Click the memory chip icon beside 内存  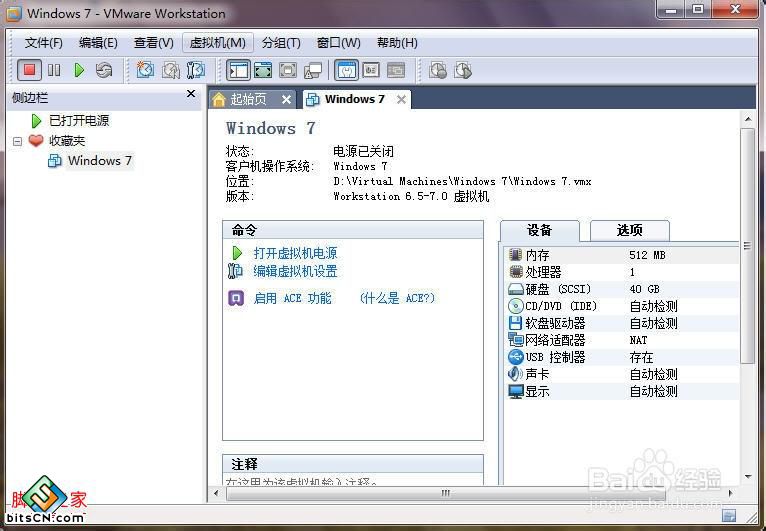point(515,255)
